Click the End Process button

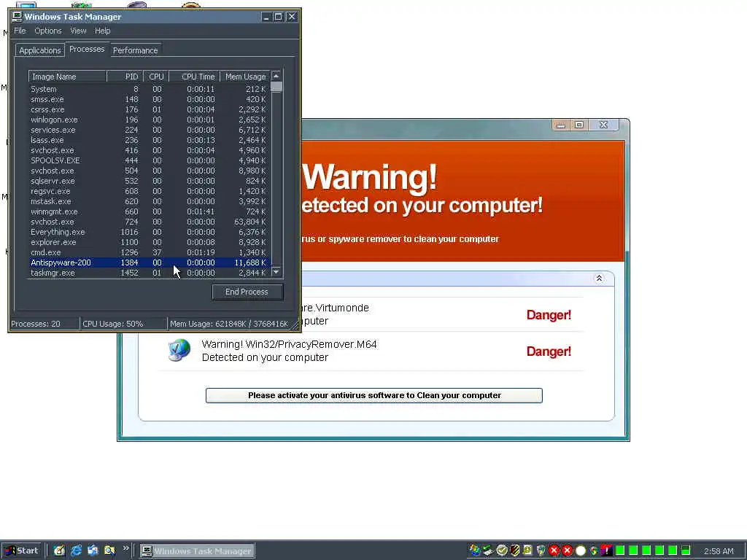(x=247, y=292)
